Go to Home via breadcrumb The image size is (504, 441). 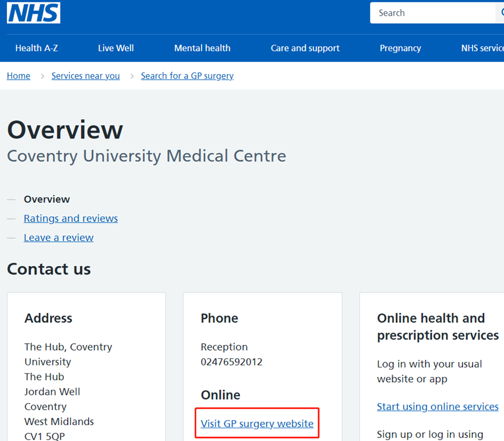(x=18, y=76)
